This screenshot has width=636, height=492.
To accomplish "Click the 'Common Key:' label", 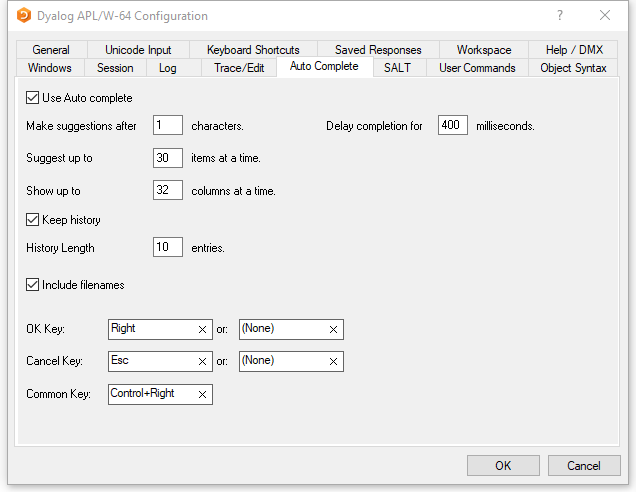I will [x=58, y=394].
